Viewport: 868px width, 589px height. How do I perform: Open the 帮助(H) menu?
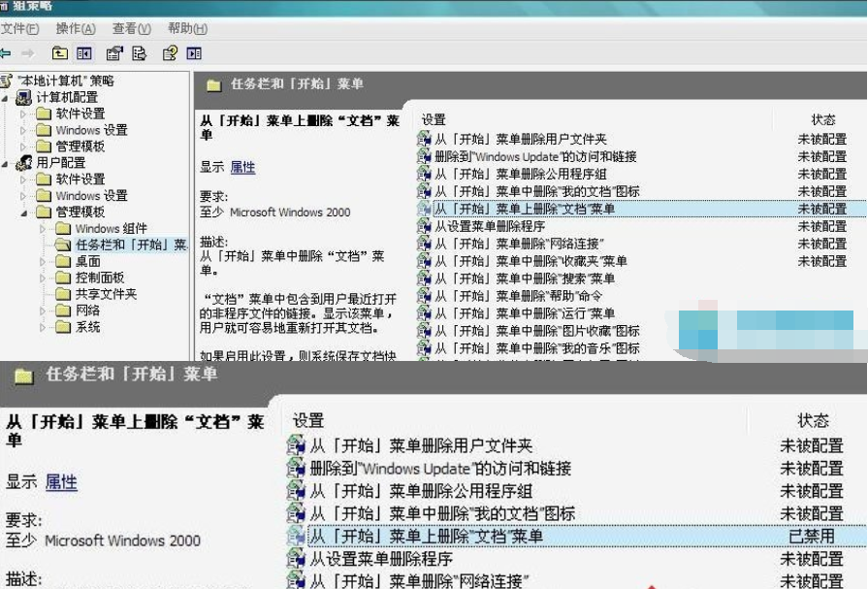pos(187,29)
